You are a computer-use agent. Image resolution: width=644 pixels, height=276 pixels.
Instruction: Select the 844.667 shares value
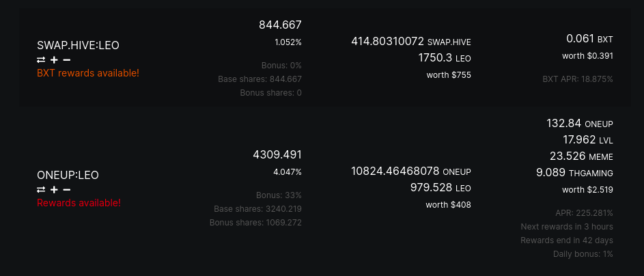(280, 25)
